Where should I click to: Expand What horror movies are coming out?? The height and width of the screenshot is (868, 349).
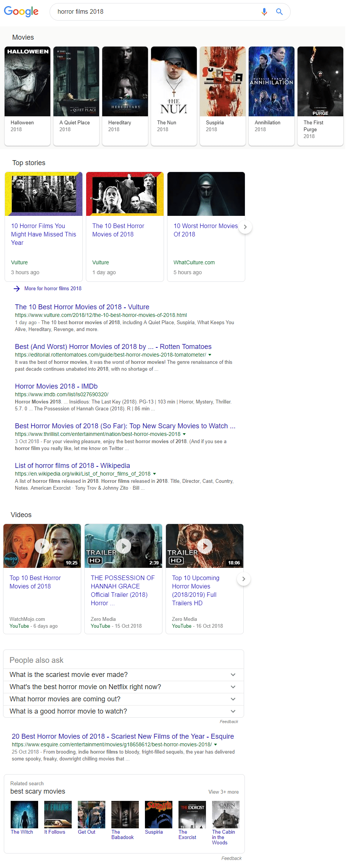(124, 699)
